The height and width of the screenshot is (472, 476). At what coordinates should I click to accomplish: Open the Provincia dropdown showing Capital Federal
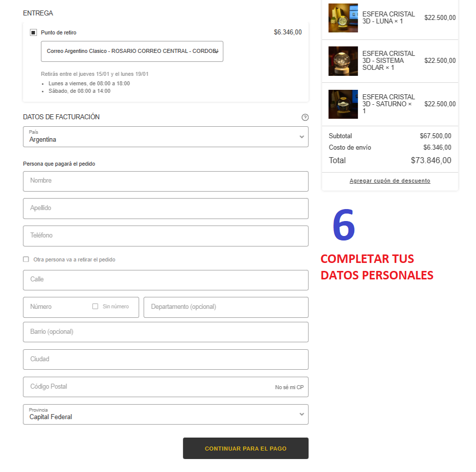pyautogui.click(x=165, y=414)
